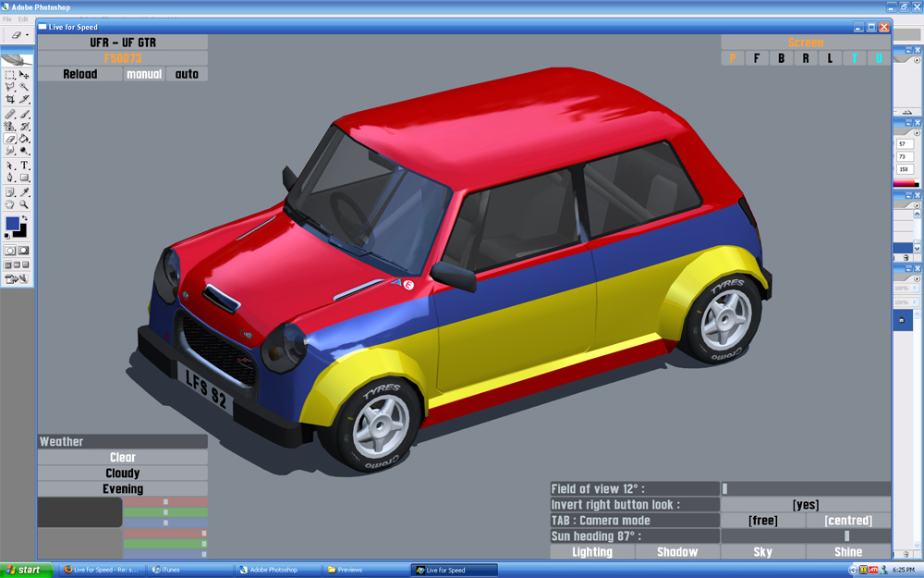Choose Evening weather
The width and height of the screenshot is (924, 578).
pyautogui.click(x=123, y=489)
